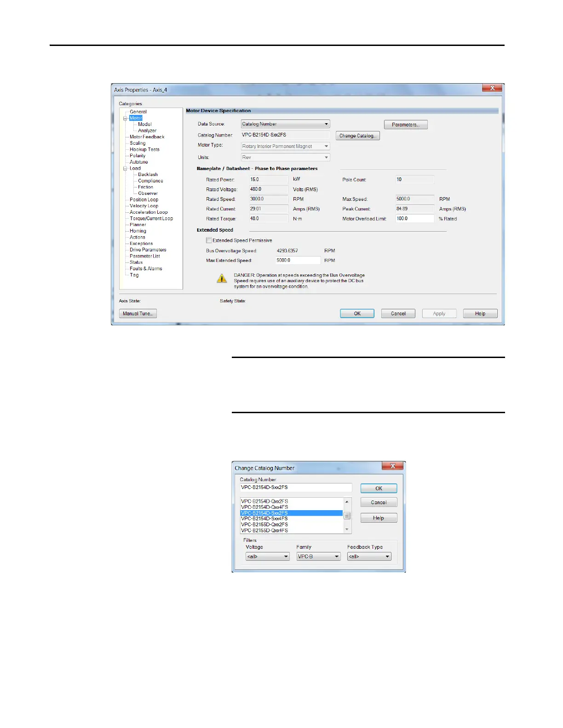Enable Extended Speed Permissive checkbox
Screen dimensions: 563x728
click(209, 240)
